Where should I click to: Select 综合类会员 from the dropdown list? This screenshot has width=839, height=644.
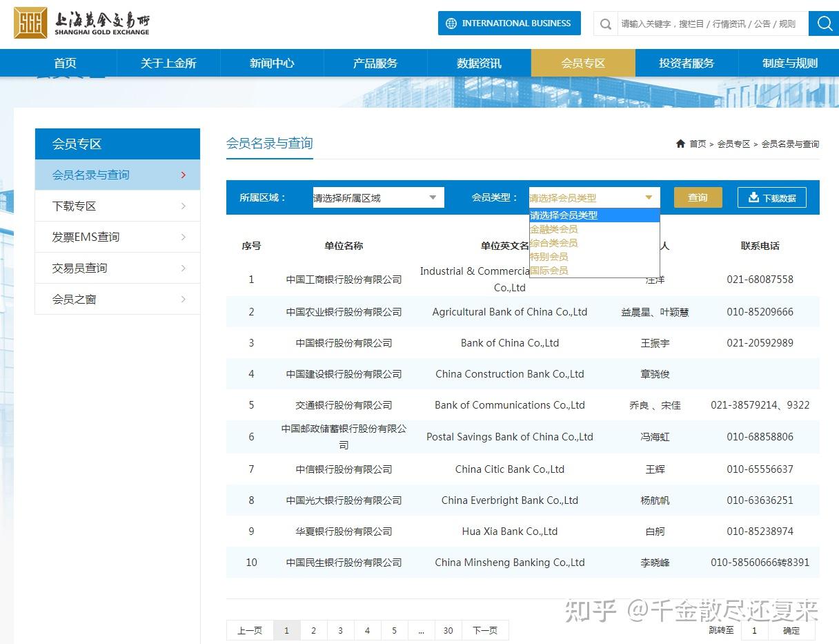[x=554, y=242]
